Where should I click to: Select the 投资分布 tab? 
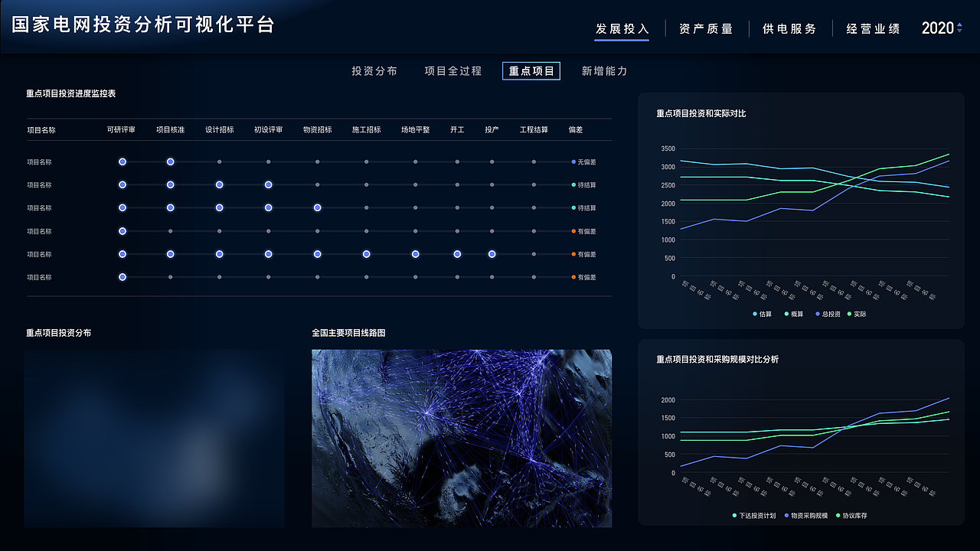tap(374, 70)
